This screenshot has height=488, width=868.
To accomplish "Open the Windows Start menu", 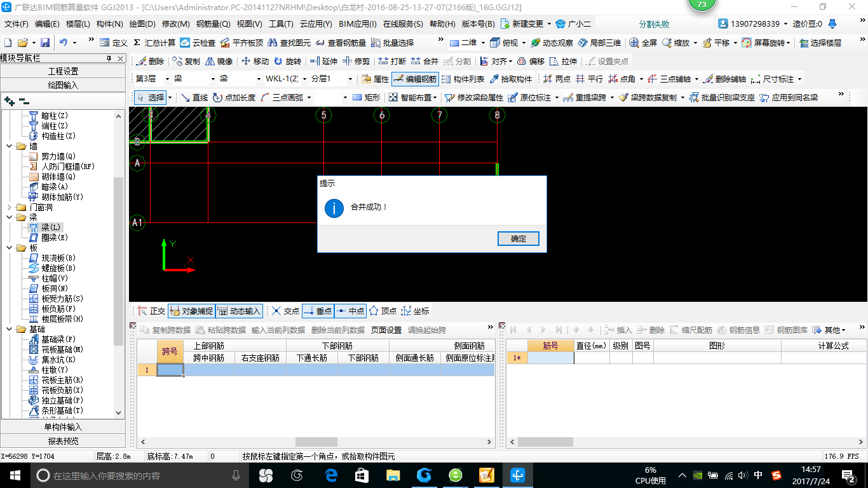I will [15, 475].
